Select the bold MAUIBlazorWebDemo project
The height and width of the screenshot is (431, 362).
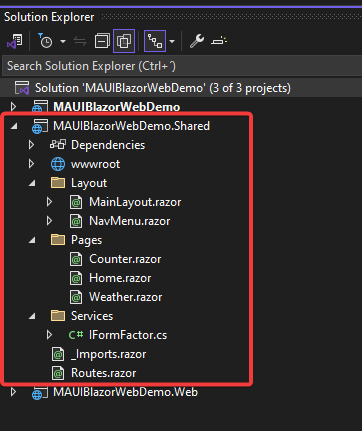117,107
